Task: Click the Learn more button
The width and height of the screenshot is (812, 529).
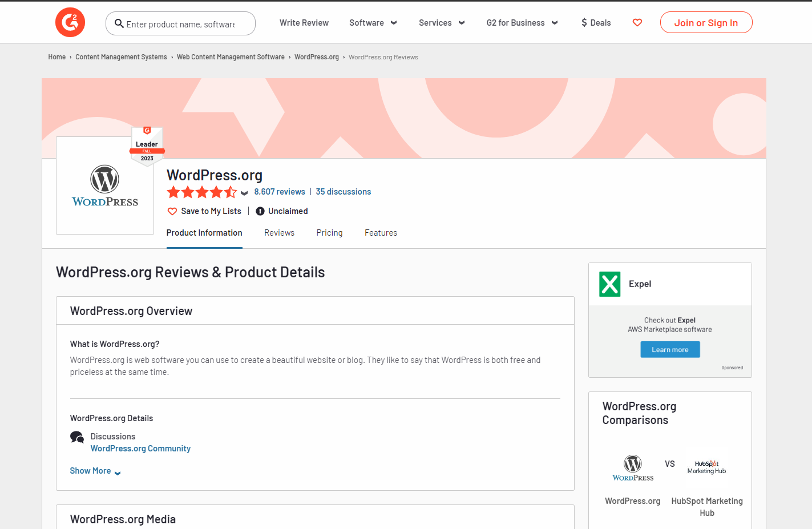Action: click(670, 350)
